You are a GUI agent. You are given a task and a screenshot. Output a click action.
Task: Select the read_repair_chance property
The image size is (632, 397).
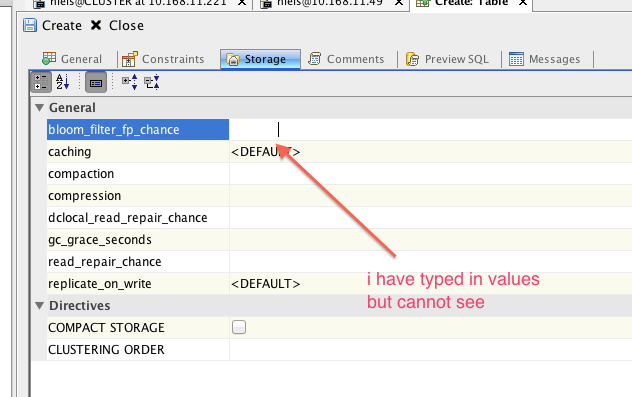[x=138, y=262]
